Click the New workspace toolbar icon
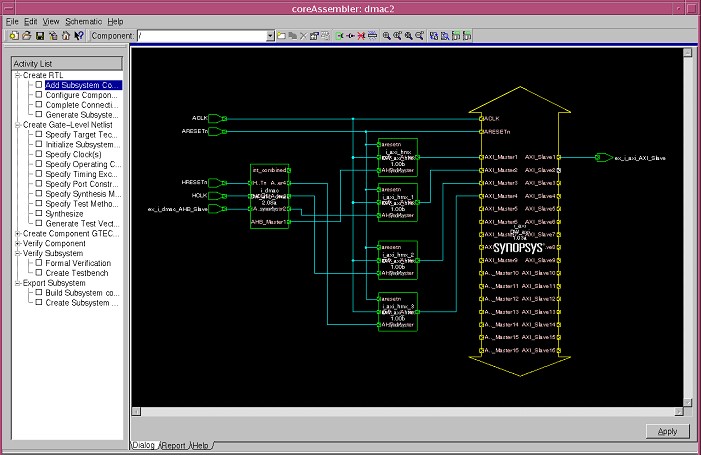Screen dimensions: 701x455 tap(14, 36)
